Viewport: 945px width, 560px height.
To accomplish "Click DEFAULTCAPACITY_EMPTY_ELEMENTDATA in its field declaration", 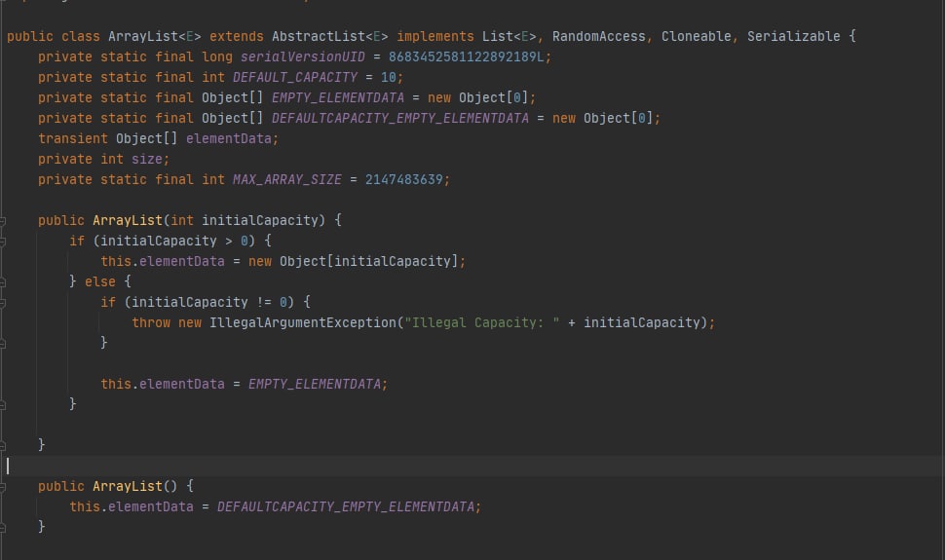I will tap(400, 118).
